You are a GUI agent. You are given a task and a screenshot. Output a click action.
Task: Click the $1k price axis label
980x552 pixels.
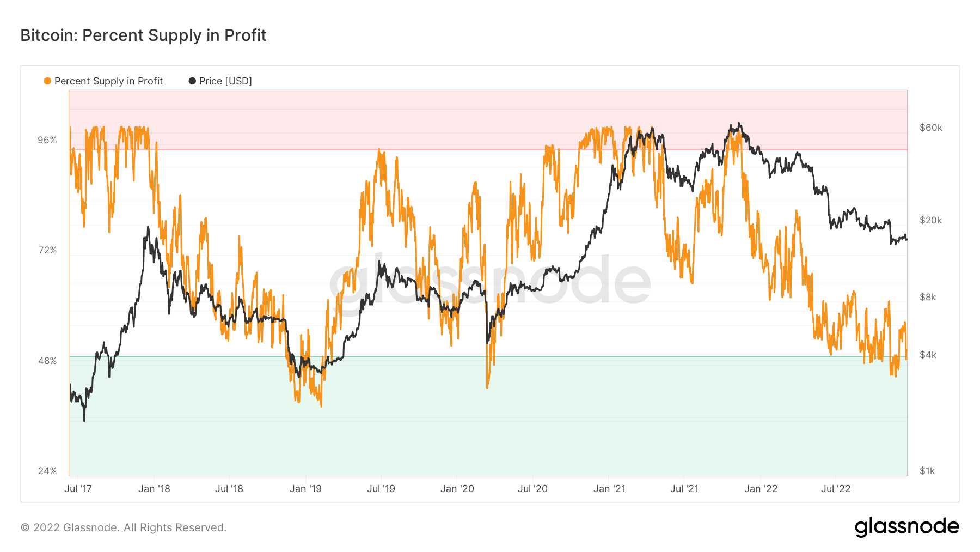point(927,471)
